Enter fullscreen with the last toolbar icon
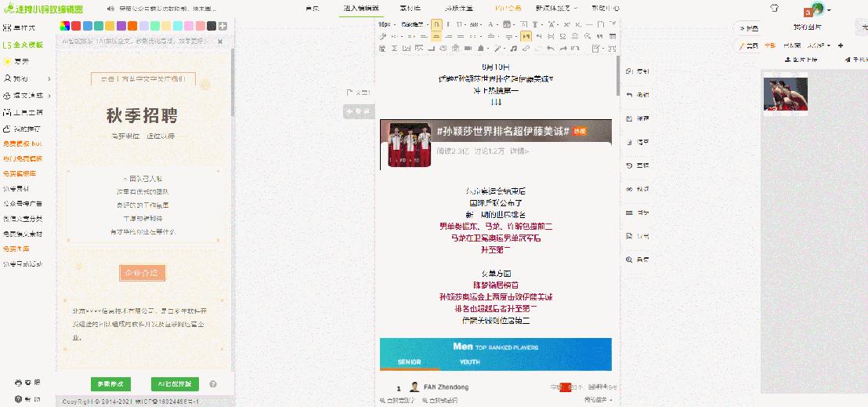 click(x=613, y=49)
